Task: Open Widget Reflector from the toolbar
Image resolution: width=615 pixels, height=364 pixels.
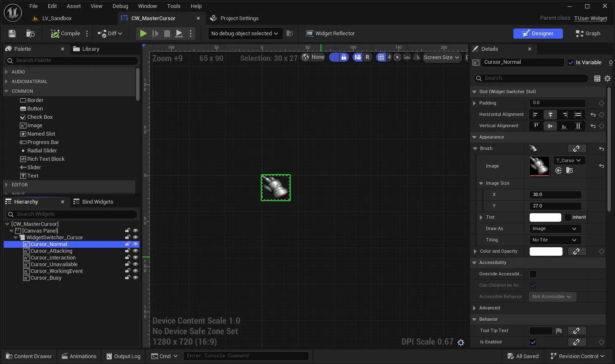Action: click(330, 34)
